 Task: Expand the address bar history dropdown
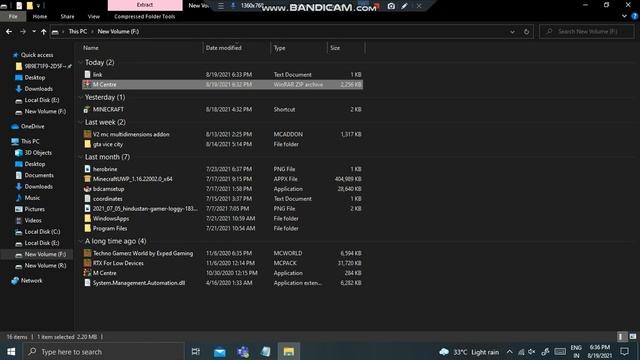tap(512, 31)
